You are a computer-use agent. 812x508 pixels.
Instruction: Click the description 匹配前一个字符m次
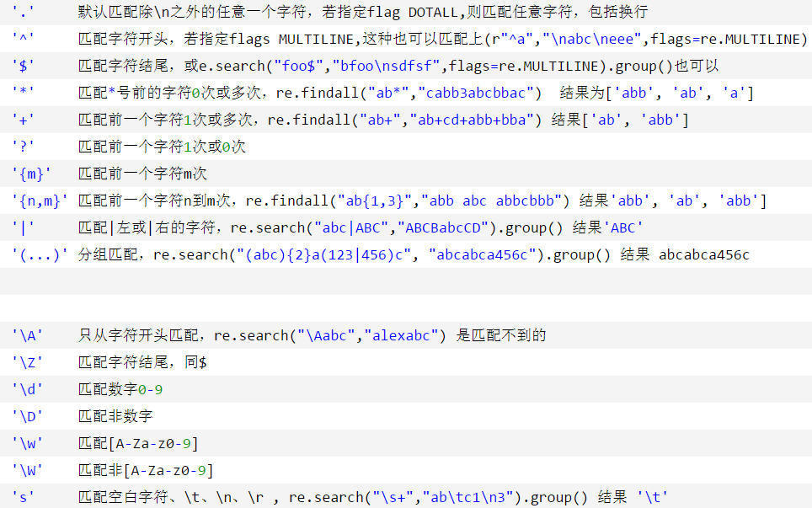142,174
